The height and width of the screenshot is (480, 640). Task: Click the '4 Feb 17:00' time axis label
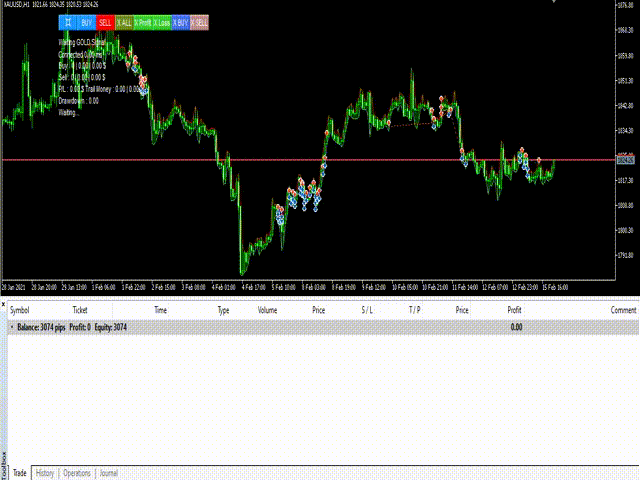[253, 287]
